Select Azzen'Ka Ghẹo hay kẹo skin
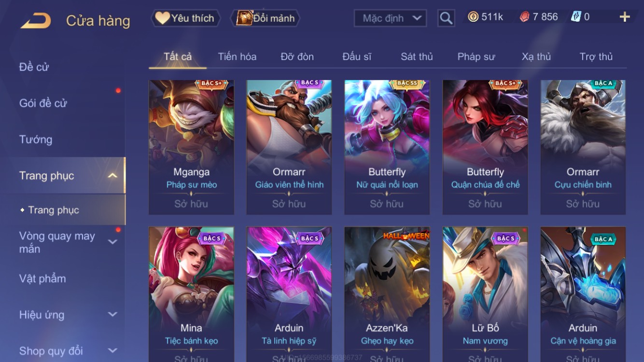Image resolution: width=644 pixels, height=362 pixels. point(387,294)
